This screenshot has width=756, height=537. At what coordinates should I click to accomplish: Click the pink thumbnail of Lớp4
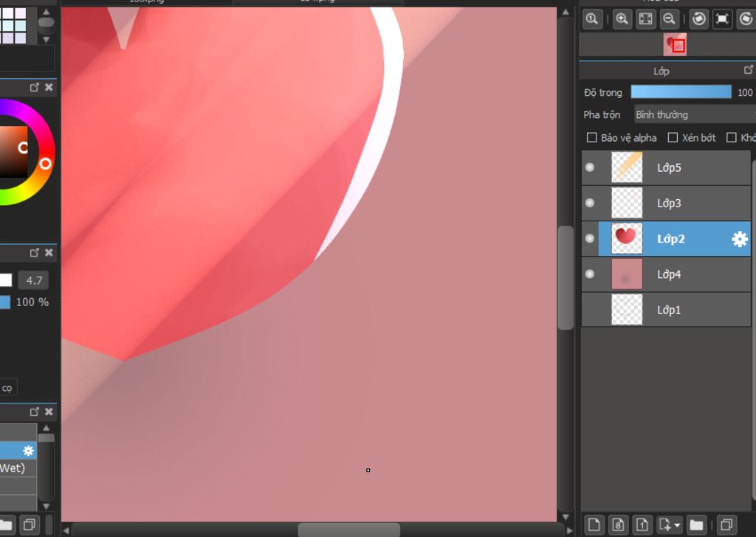pyautogui.click(x=627, y=274)
